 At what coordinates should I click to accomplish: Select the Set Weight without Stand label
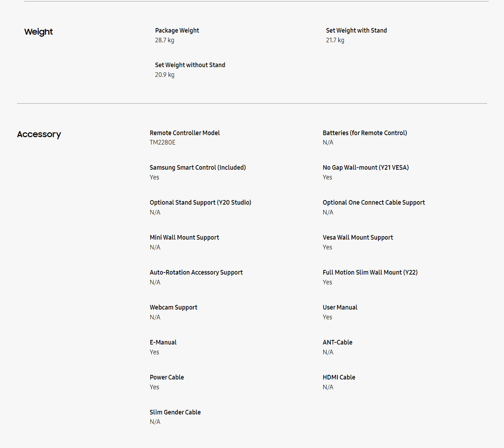coord(190,65)
